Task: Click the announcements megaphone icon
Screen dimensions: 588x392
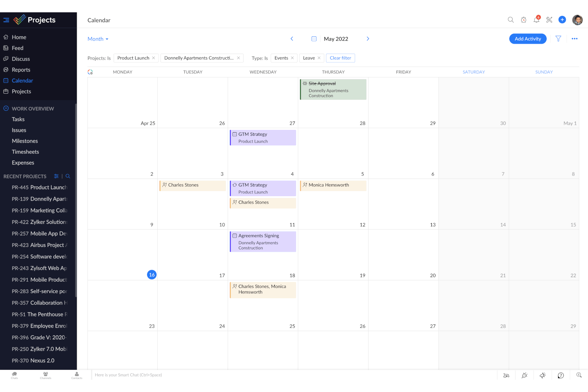Action: [543, 375]
